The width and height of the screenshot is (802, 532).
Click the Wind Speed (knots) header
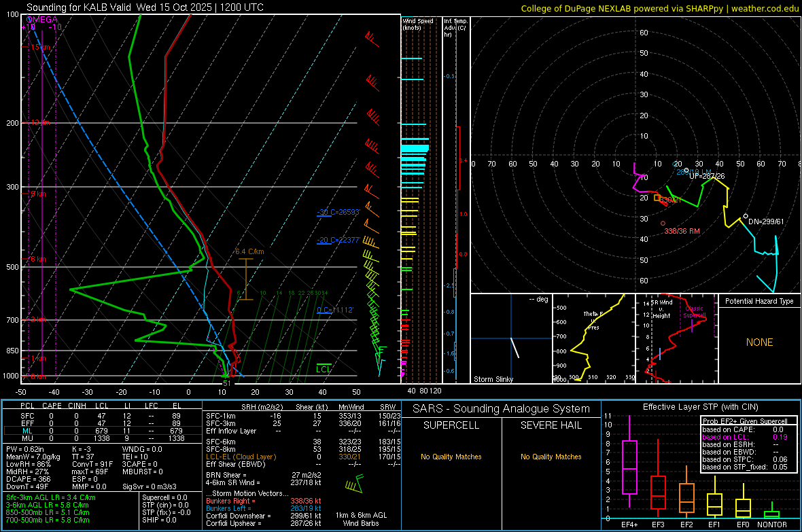[x=418, y=24]
